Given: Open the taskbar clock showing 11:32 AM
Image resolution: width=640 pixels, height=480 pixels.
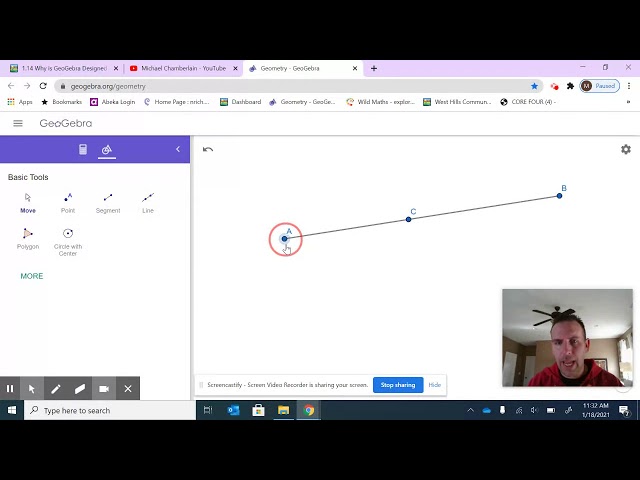Looking at the screenshot, I should (596, 410).
